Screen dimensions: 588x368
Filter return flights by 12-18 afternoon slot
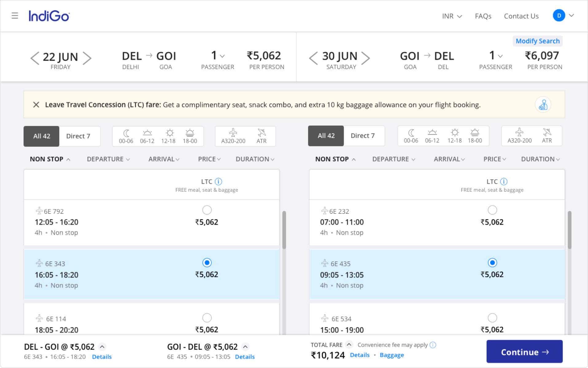(454, 136)
